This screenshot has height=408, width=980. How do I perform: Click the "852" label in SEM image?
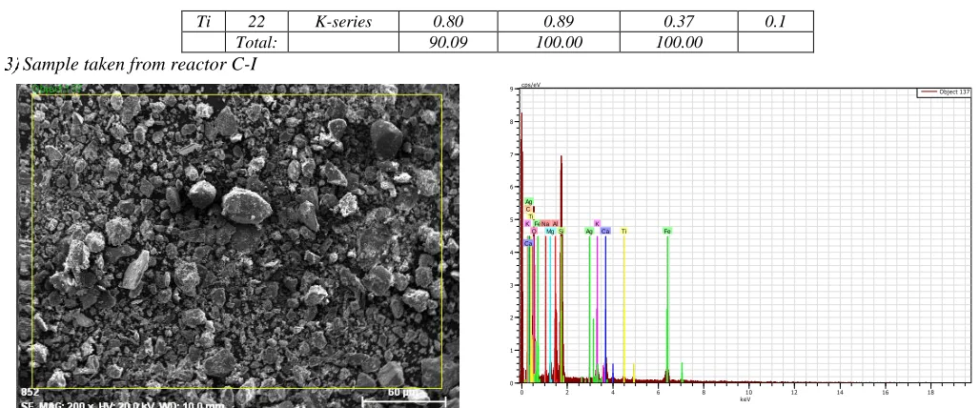click(31, 393)
